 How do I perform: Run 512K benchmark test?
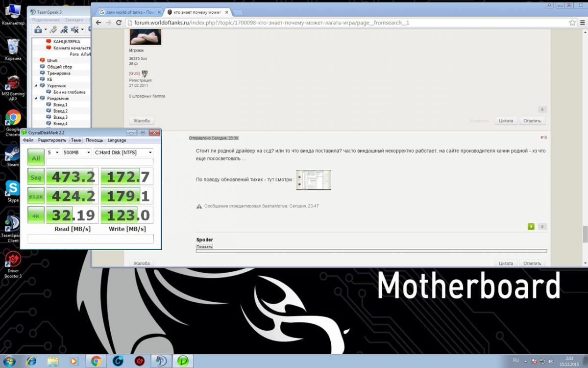coord(36,195)
